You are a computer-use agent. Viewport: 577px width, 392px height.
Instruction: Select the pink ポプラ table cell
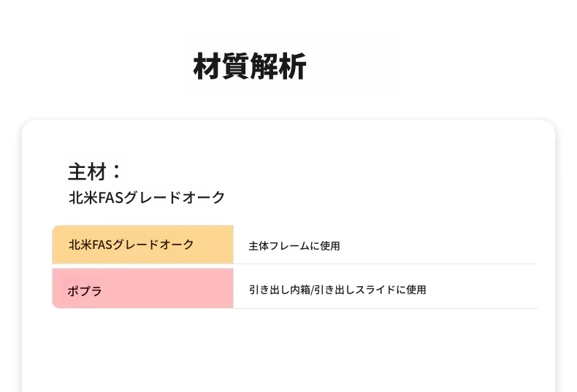[x=142, y=288]
